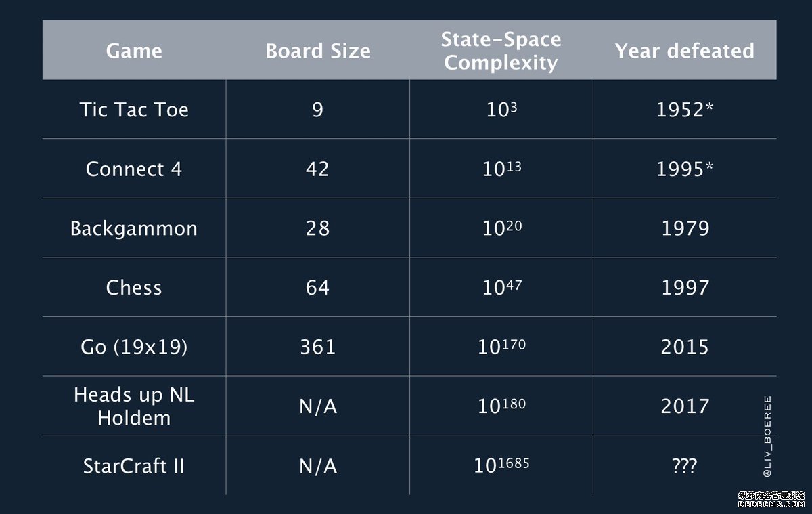
Task: Click the 1997 year for Chess
Action: click(x=685, y=287)
